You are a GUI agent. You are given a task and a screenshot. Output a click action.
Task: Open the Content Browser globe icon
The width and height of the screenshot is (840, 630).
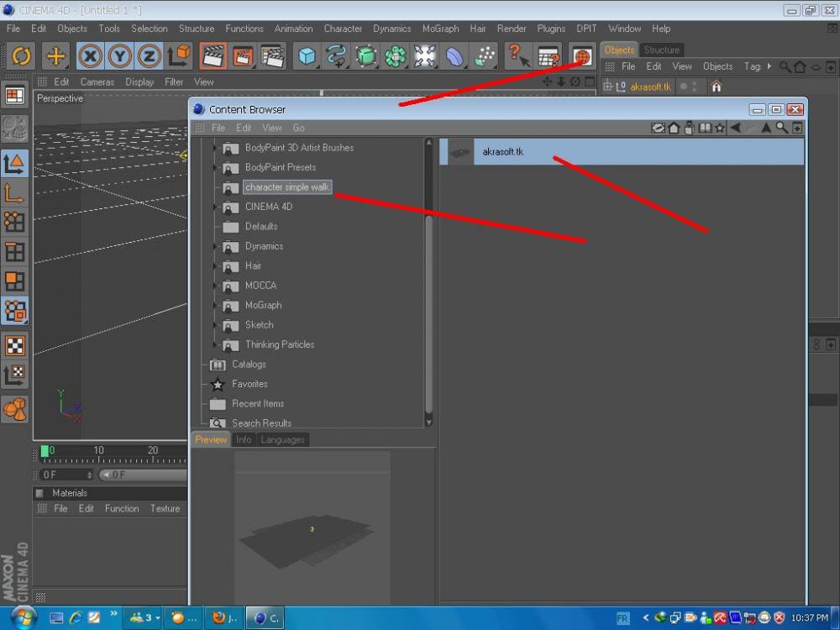click(x=582, y=55)
